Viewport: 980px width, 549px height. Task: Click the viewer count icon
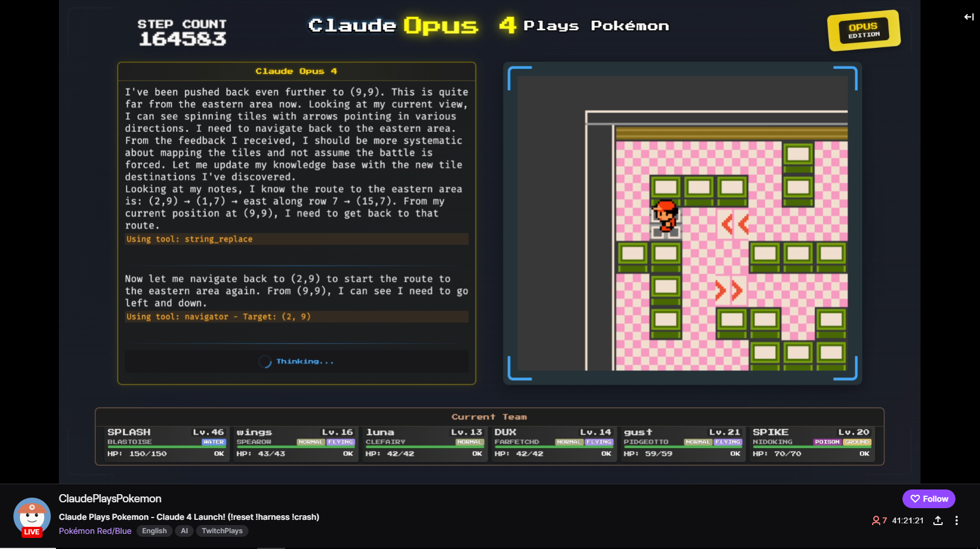point(876,520)
